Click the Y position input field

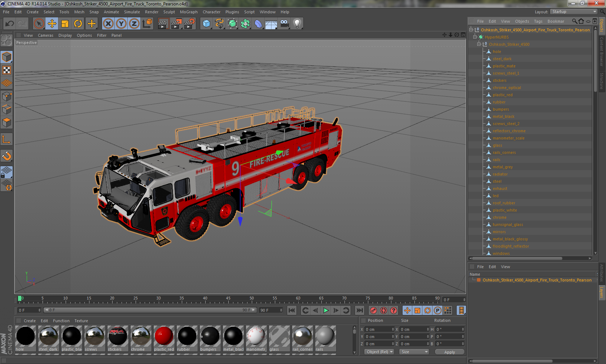pos(379,337)
